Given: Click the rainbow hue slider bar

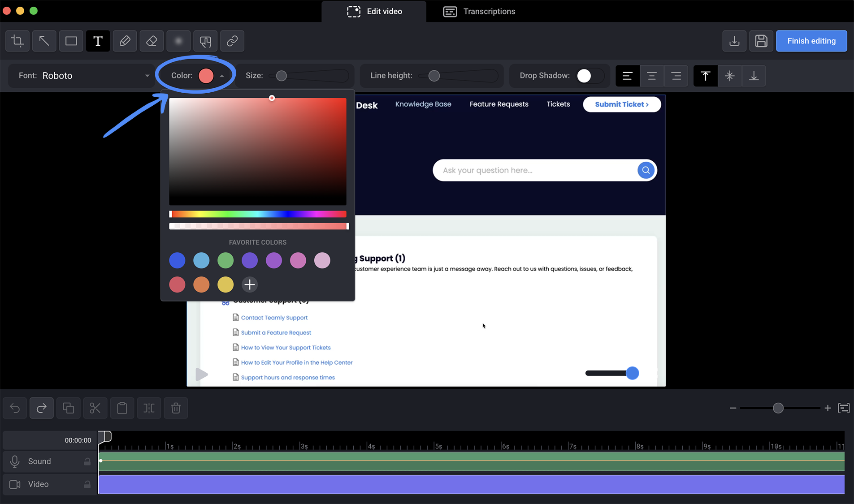Looking at the screenshot, I should point(258,214).
